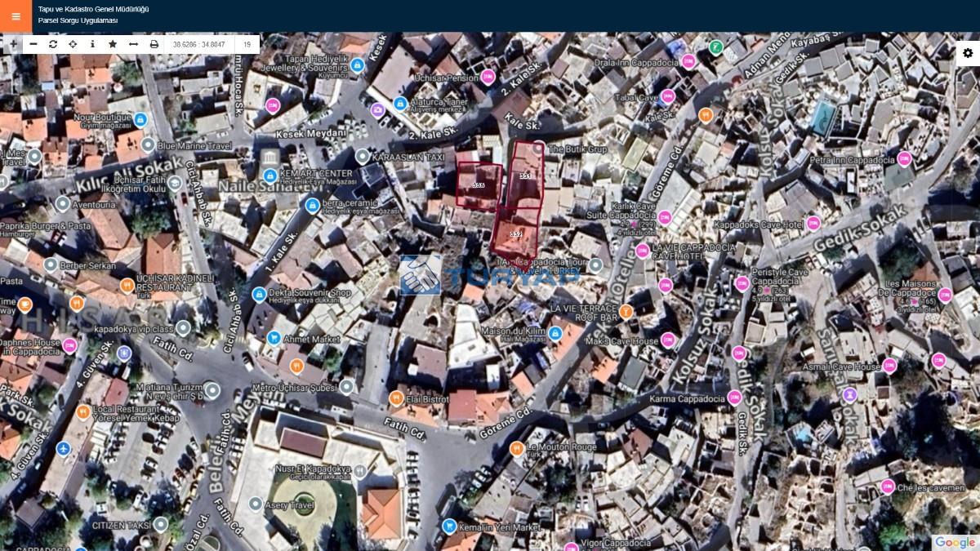Activate the locate crosshair tool
The width and height of the screenshot is (980, 551).
73,44
